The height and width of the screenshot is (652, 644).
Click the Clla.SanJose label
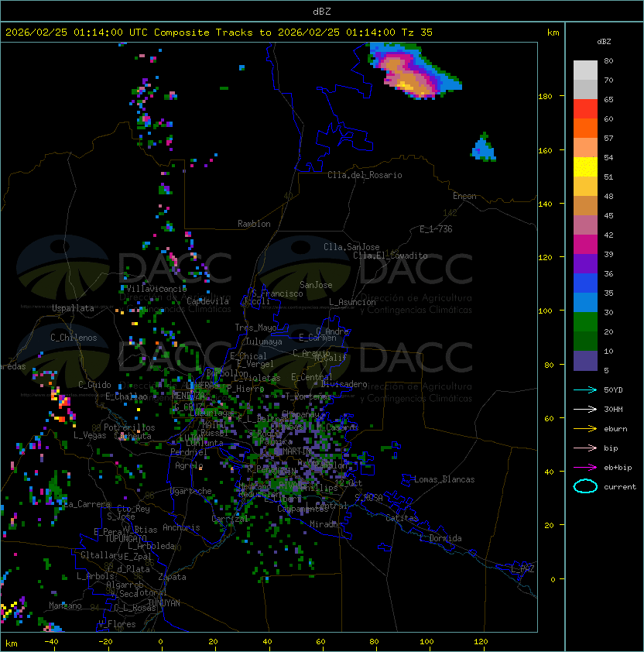tap(351, 247)
